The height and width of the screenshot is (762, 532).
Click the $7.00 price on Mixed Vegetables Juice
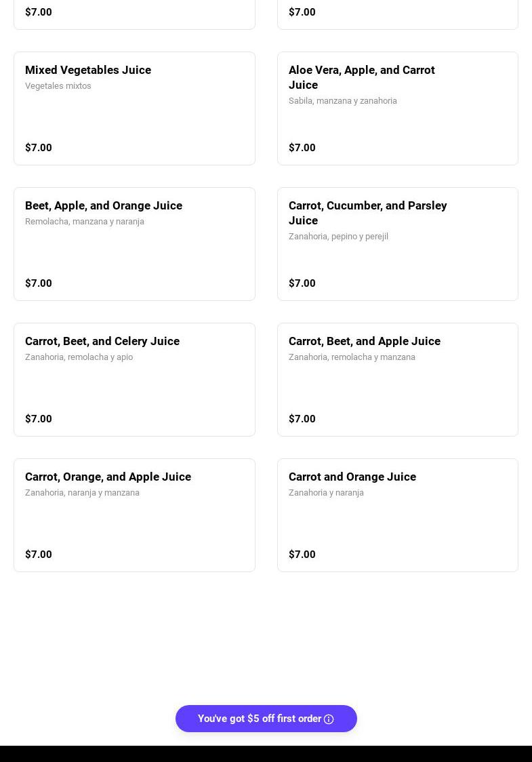tap(39, 148)
